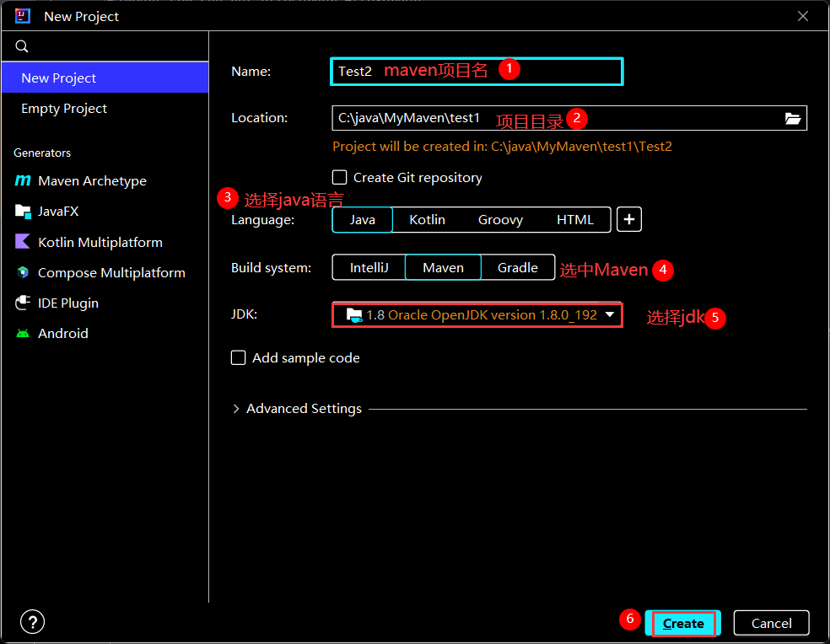Image resolution: width=830 pixels, height=644 pixels.
Task: Enable Add sample code
Action: (238, 357)
